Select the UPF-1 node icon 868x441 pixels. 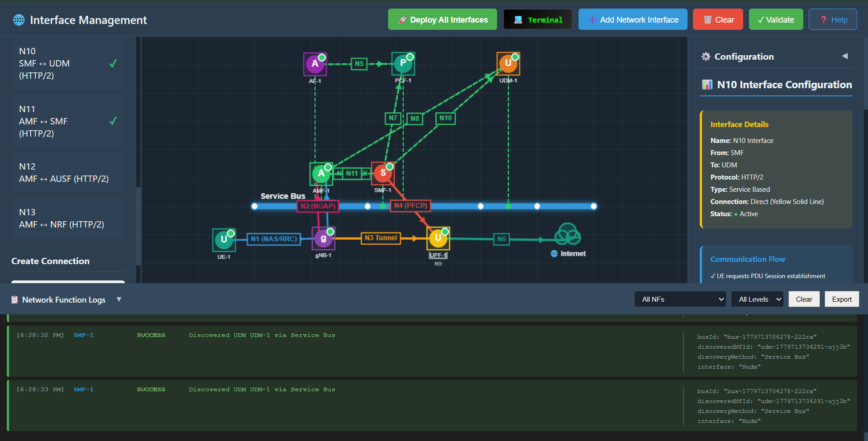(x=438, y=238)
